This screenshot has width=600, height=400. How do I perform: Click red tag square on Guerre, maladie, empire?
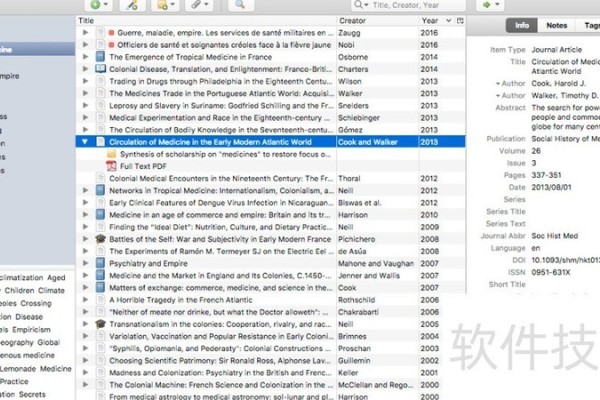pyautogui.click(x=111, y=33)
